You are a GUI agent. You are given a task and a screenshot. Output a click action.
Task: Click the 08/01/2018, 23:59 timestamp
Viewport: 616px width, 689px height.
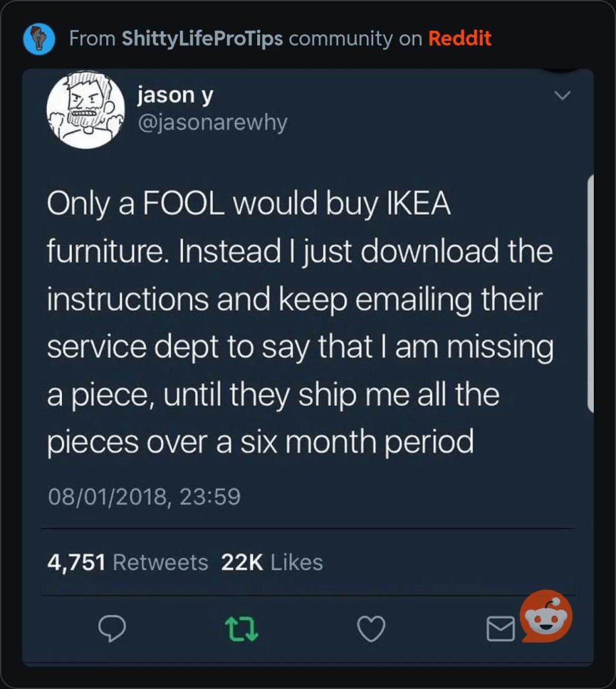click(143, 497)
